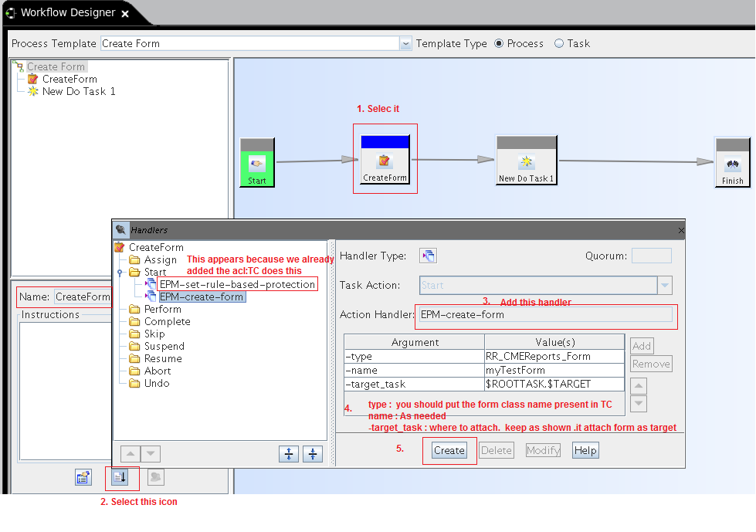756x532 pixels.
Task: Select the Task template type radio
Action: click(x=559, y=43)
